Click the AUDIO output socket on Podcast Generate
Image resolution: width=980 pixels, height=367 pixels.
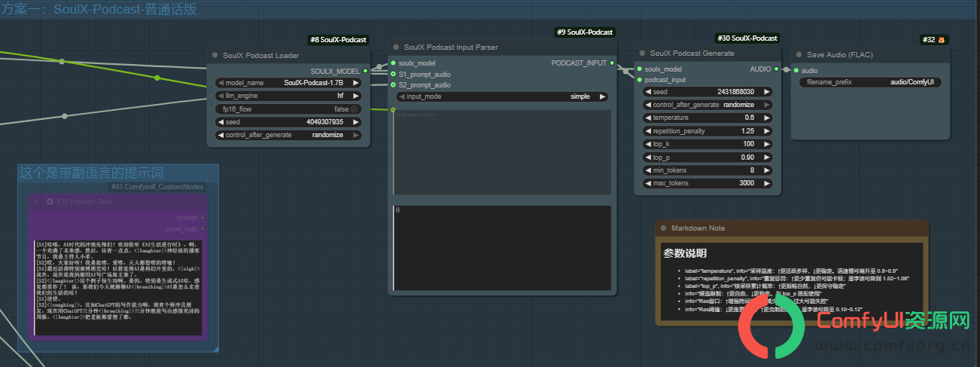(x=777, y=69)
